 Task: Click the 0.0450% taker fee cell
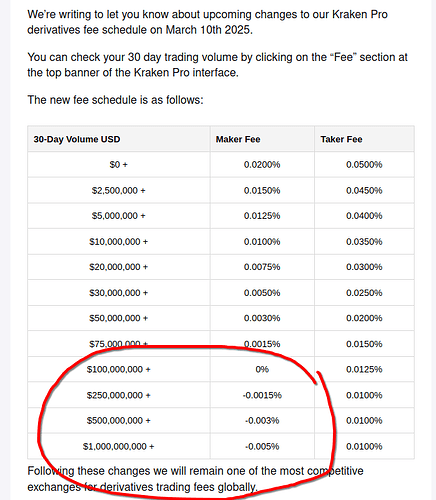coord(364,190)
